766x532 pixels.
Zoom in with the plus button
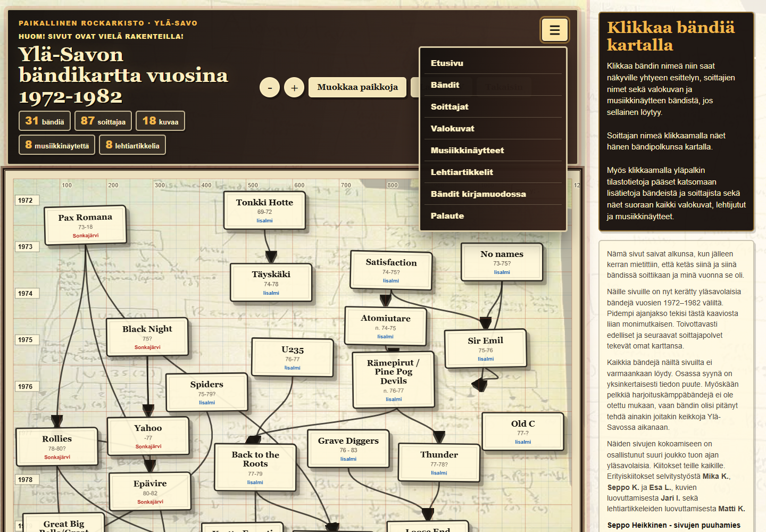(294, 88)
